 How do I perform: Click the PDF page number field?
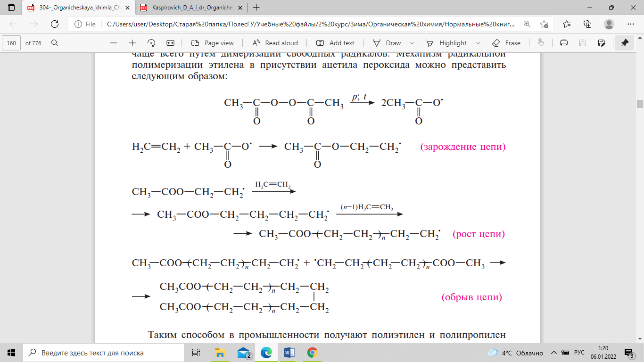coord(12,43)
